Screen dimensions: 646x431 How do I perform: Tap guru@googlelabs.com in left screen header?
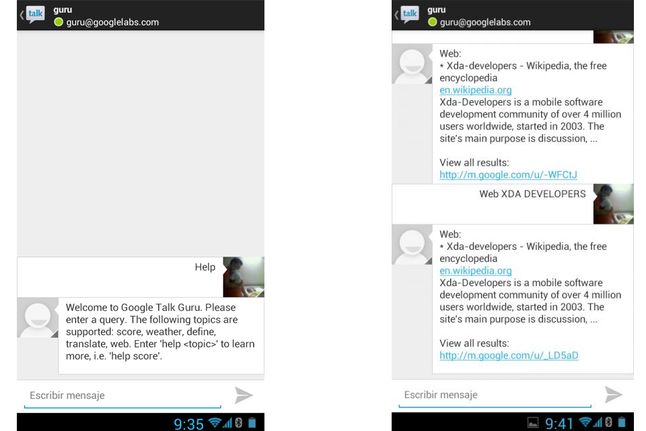(x=112, y=22)
